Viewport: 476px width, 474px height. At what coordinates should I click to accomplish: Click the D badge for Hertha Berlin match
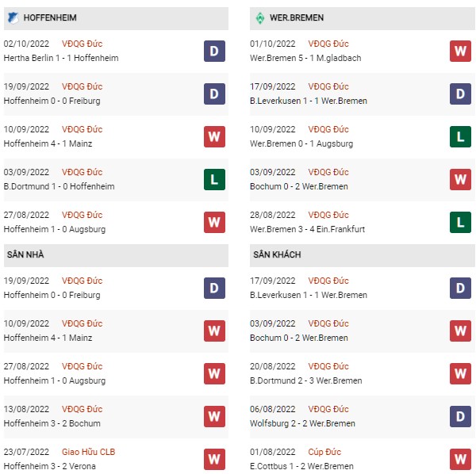(x=214, y=51)
